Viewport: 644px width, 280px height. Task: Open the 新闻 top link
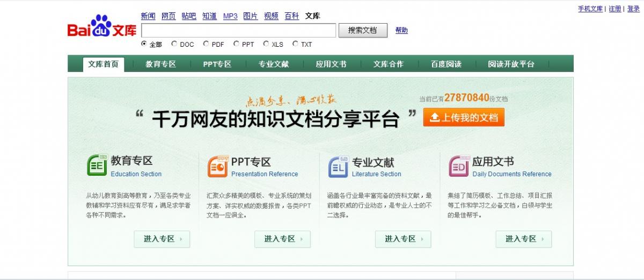[x=148, y=16]
